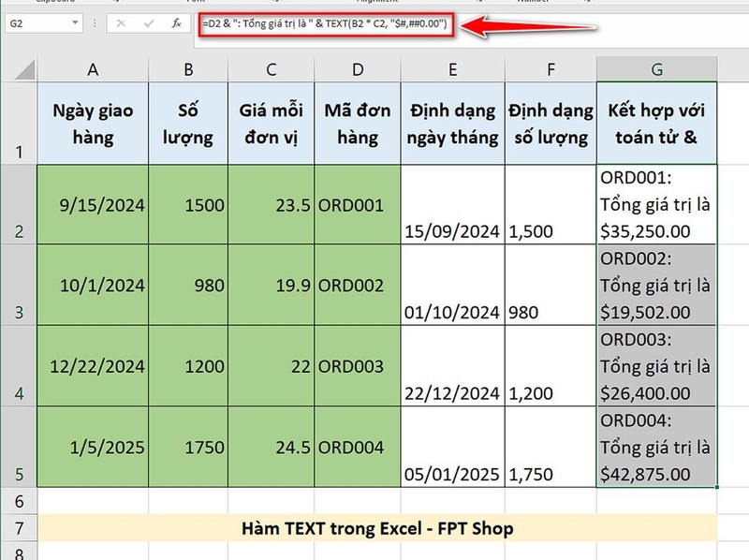Select unit price cell 19.9
Screen dimensions: 749x560
271,286
